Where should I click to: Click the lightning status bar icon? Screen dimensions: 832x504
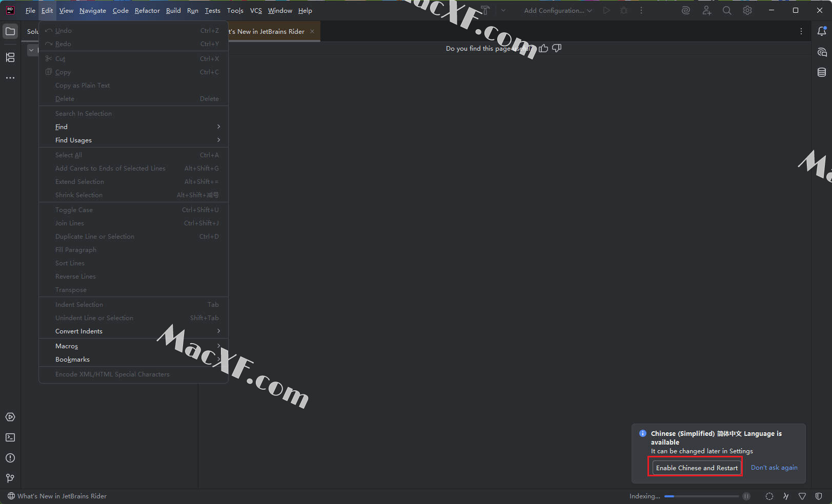[x=786, y=496]
